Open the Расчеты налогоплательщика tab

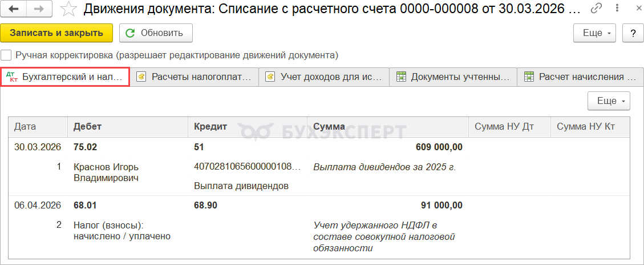[195, 77]
